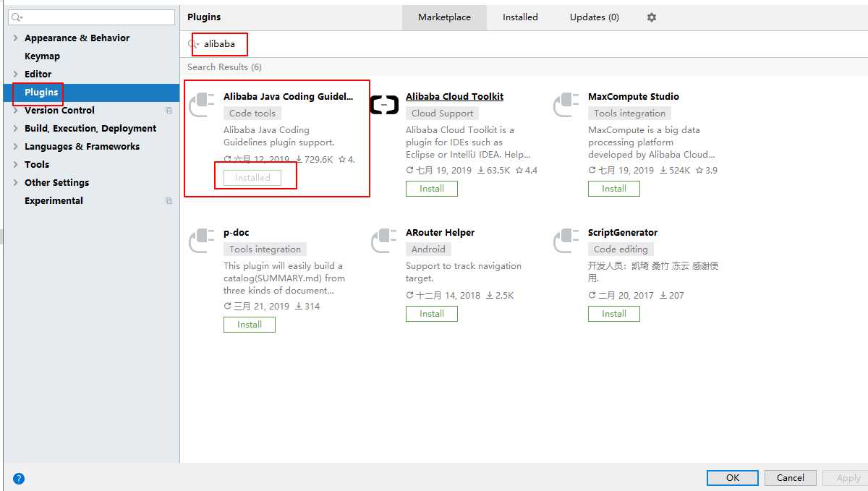This screenshot has width=868, height=491.
Task: Click the Alibaba Java Coding Guidelines plugin icon
Action: pyautogui.click(x=202, y=105)
